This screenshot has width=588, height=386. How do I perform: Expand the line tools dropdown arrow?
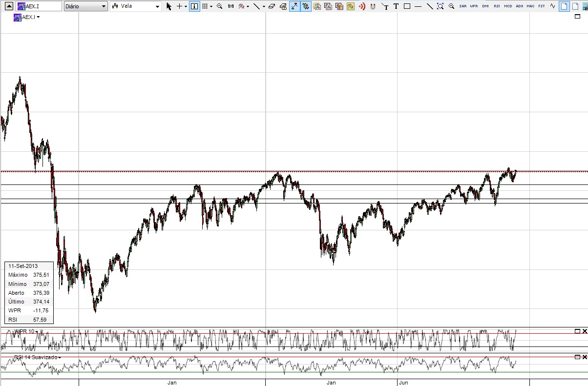[264, 6]
